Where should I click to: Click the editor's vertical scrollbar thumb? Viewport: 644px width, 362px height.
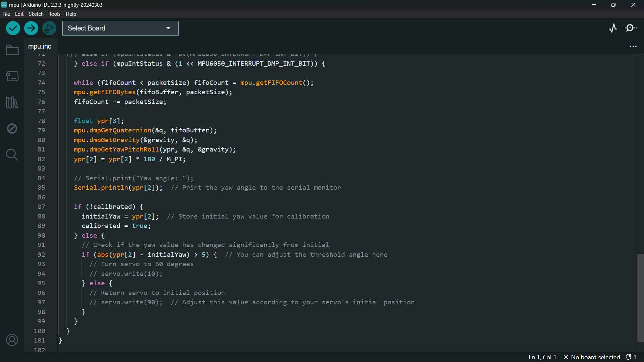(x=640, y=298)
